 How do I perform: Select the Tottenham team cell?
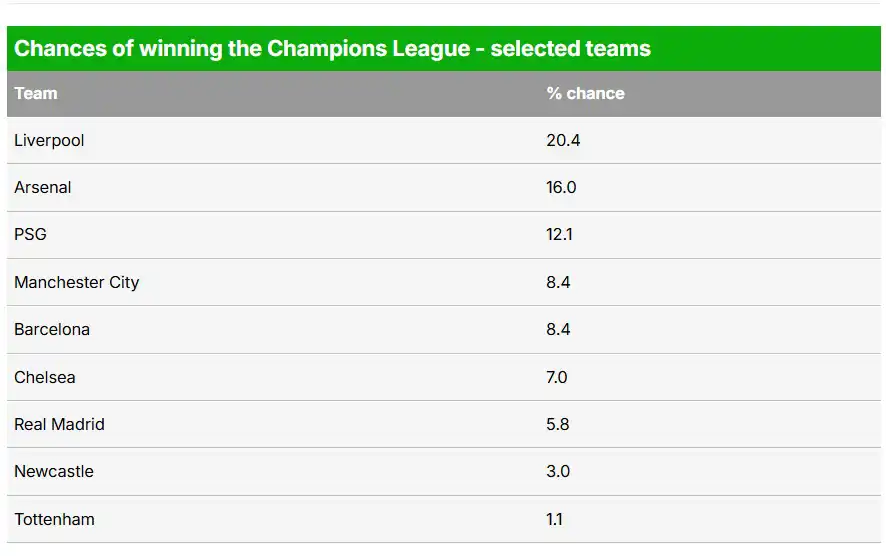[x=55, y=519]
